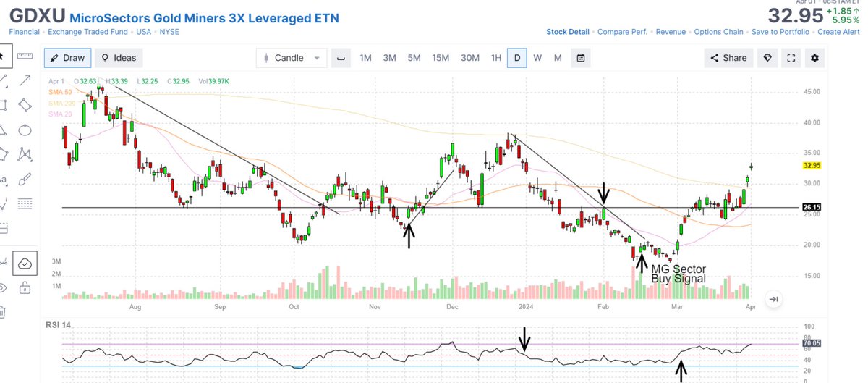The width and height of the screenshot is (868, 383).
Task: Click the bracket scale icon beside Candle
Action: click(341, 58)
